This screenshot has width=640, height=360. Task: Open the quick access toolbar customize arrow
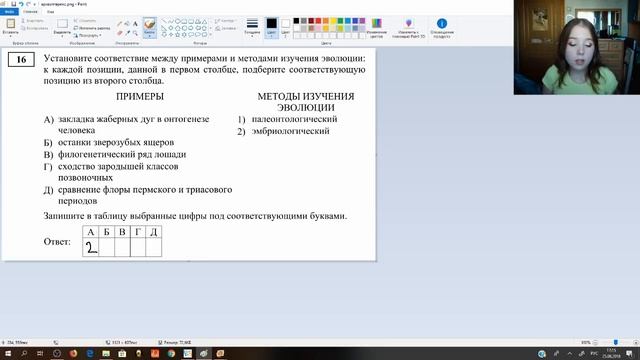[34, 4]
